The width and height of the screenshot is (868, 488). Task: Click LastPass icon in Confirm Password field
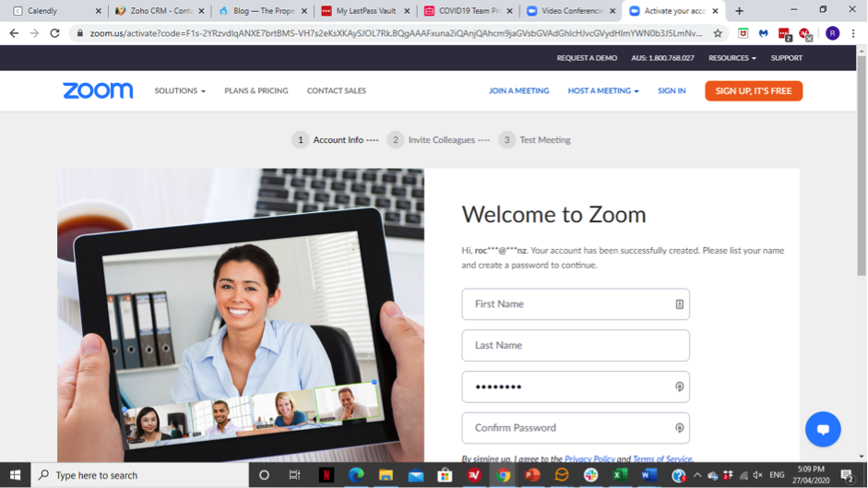pyautogui.click(x=679, y=428)
